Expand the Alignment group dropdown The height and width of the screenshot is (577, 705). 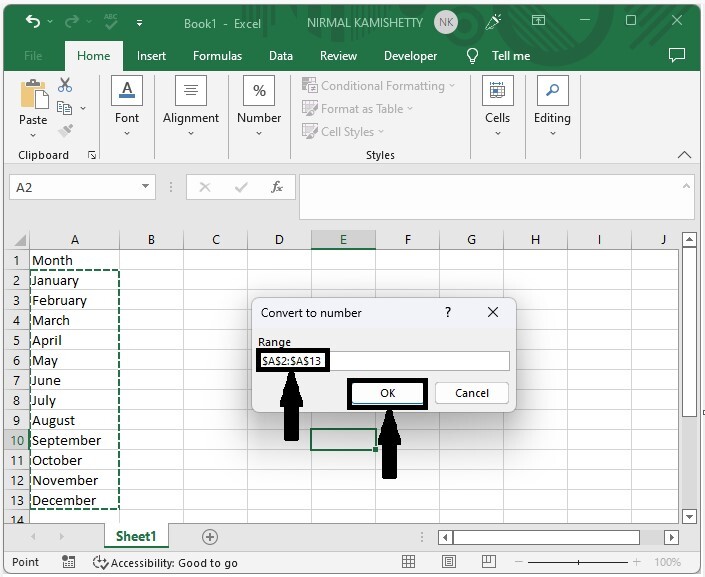[190, 134]
